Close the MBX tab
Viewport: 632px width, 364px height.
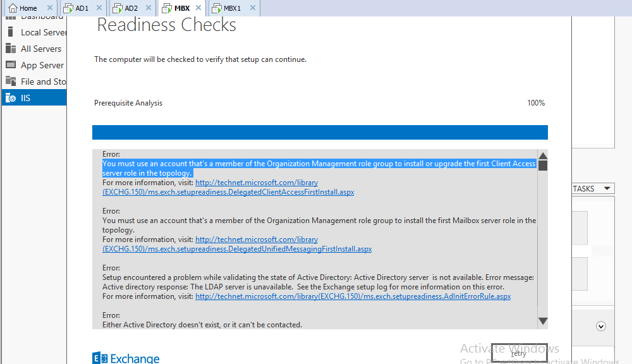click(198, 8)
